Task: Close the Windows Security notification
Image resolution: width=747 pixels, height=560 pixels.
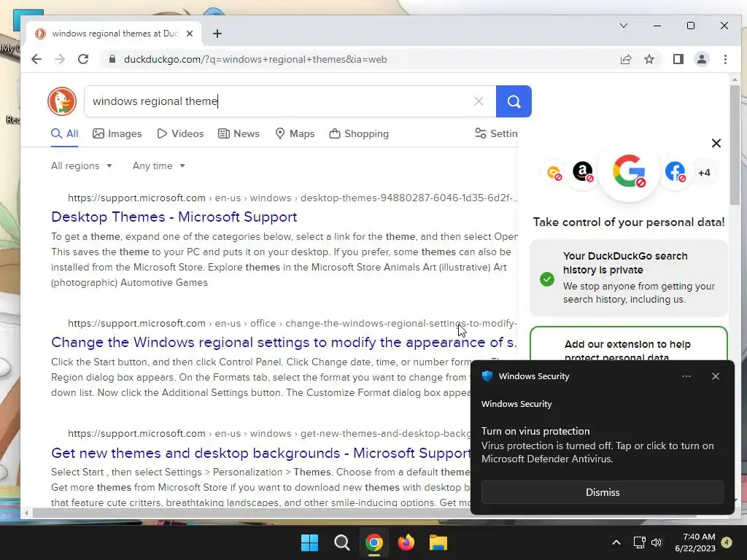Action: point(715,376)
